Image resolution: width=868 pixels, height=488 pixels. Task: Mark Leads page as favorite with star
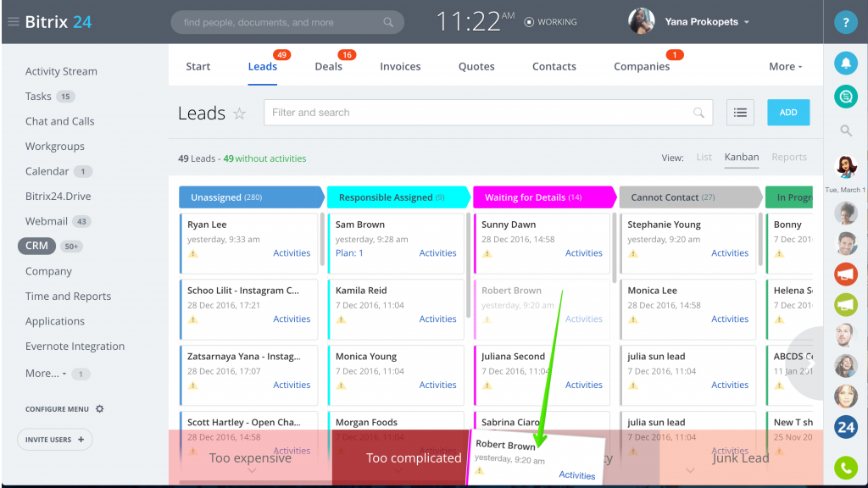(239, 114)
